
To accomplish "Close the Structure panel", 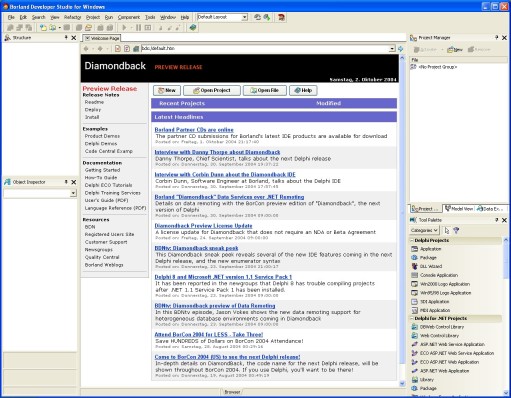I will point(74,38).
